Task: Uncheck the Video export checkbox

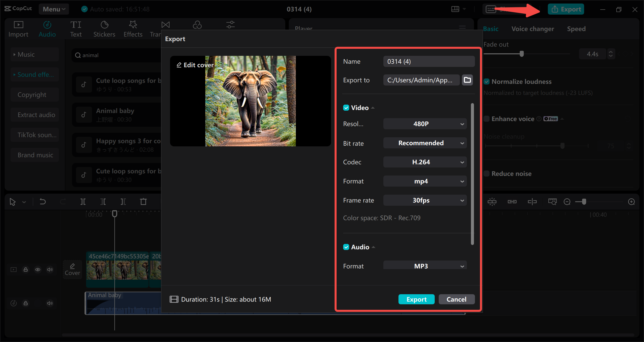Action: [x=346, y=108]
